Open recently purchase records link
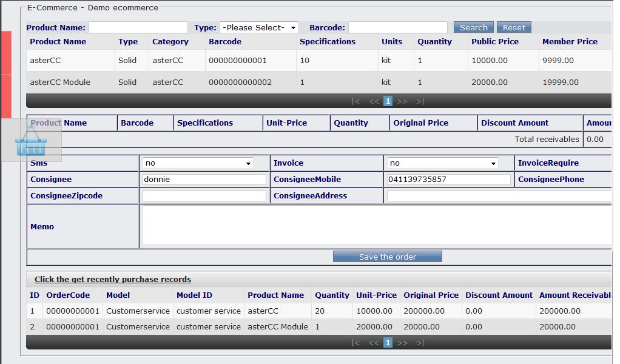Viewport: 620px width, 364px height. click(113, 280)
